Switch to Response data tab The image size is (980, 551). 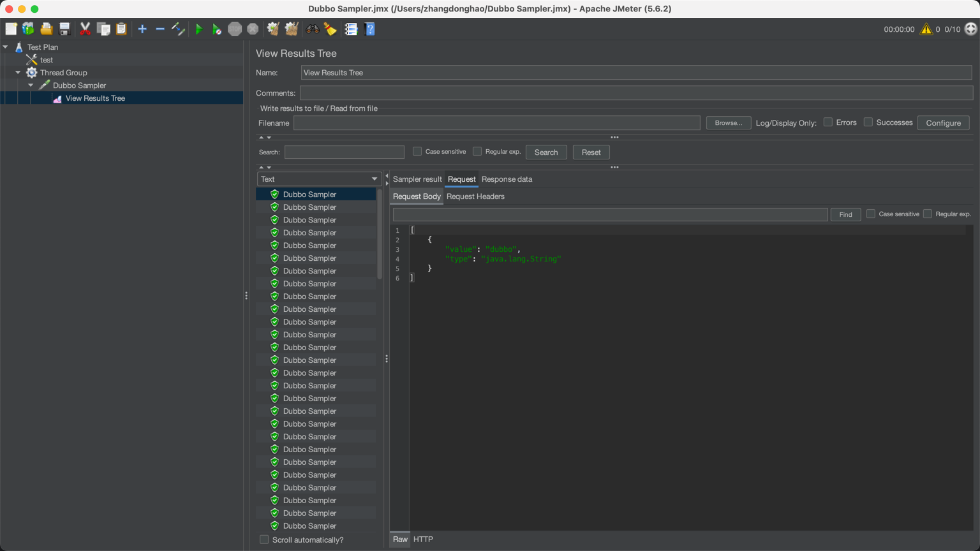(x=507, y=179)
